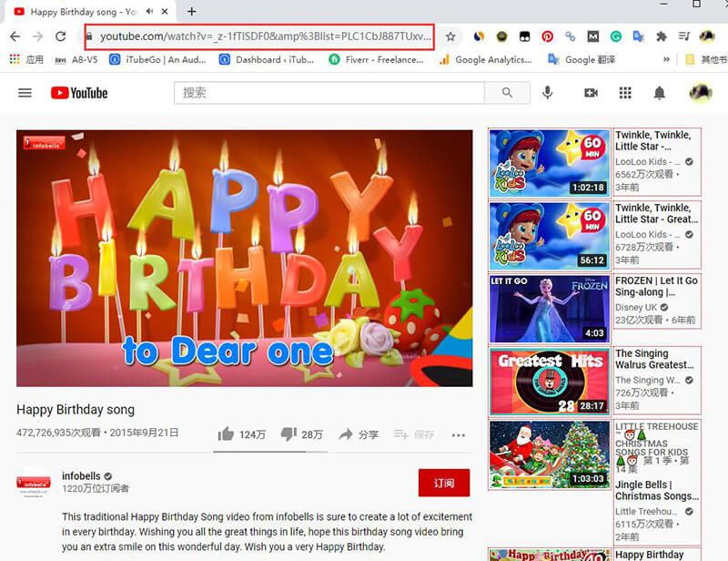Open the A8-V5 bookmark
The width and height of the screenshot is (728, 561).
click(76, 59)
